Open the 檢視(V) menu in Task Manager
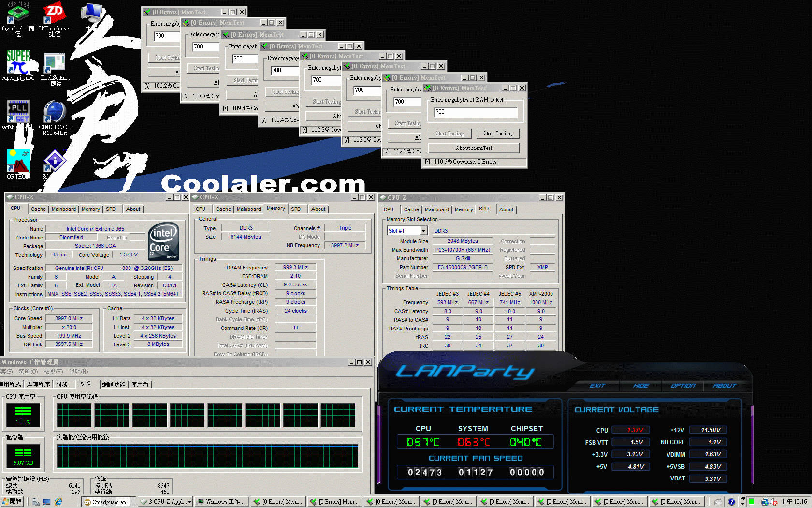The width and height of the screenshot is (812, 508). [53, 372]
